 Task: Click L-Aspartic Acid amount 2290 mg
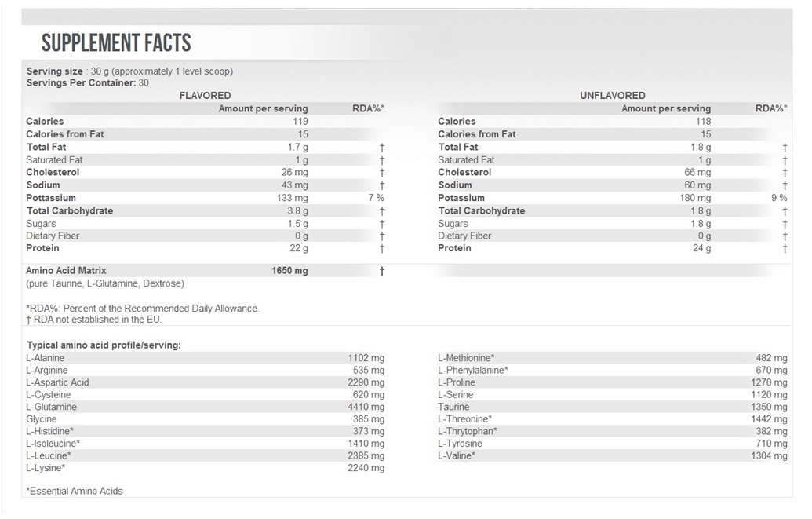(366, 382)
